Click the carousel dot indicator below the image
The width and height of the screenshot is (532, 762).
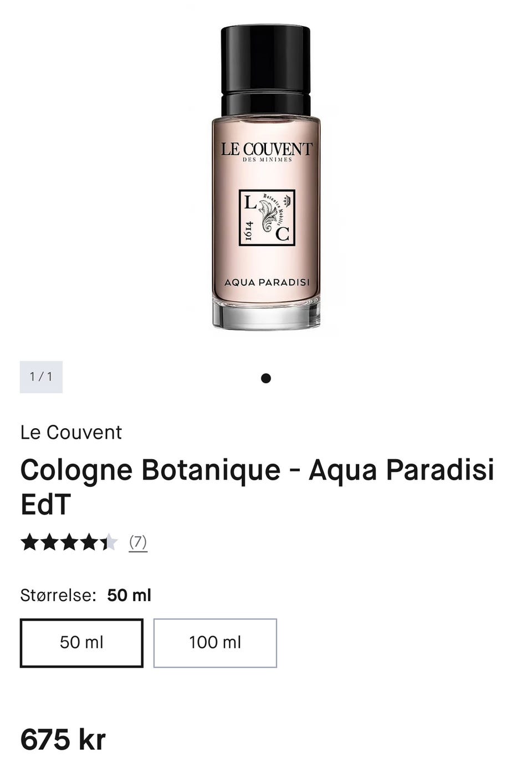tap(266, 378)
